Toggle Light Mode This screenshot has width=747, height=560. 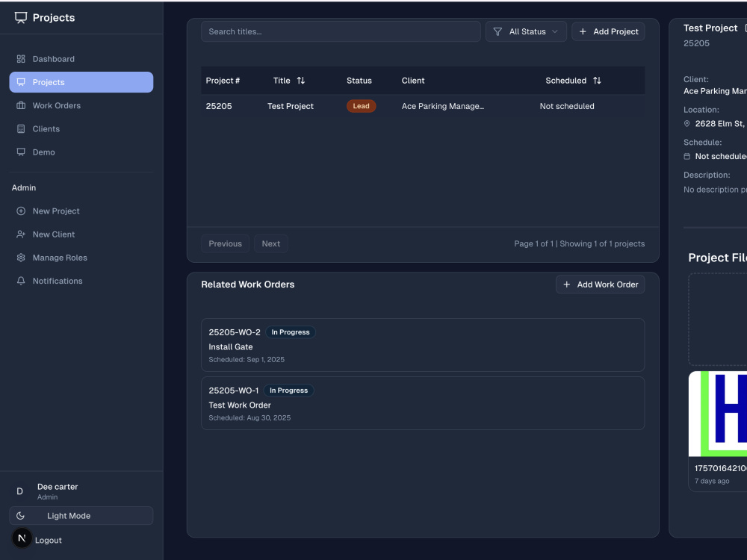pyautogui.click(x=81, y=516)
